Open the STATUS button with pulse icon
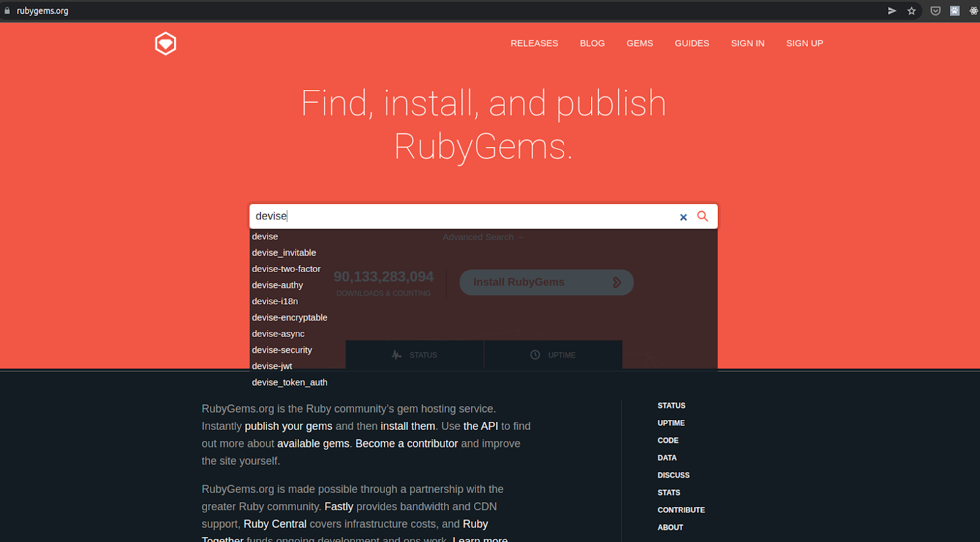980x542 pixels. click(x=415, y=355)
